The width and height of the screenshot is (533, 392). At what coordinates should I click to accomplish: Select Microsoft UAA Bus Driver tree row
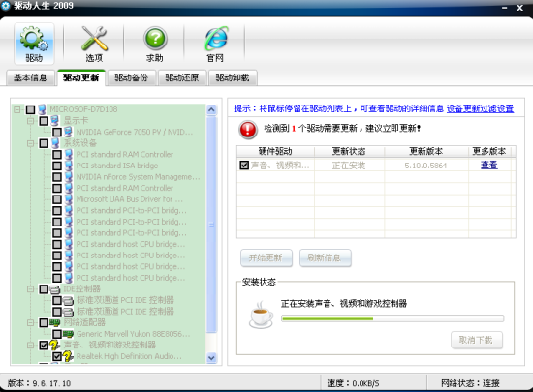130,198
